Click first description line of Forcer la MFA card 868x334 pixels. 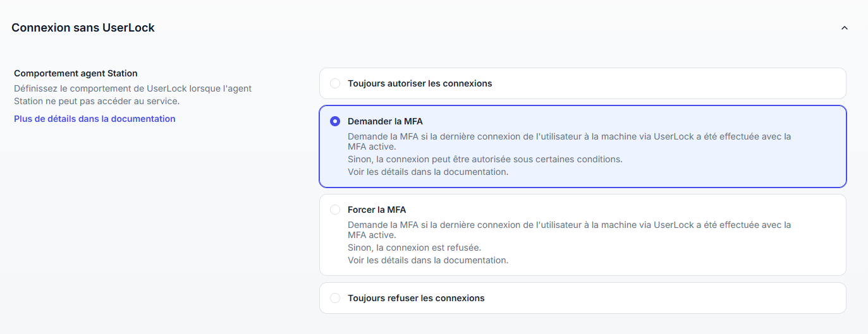[x=569, y=225]
